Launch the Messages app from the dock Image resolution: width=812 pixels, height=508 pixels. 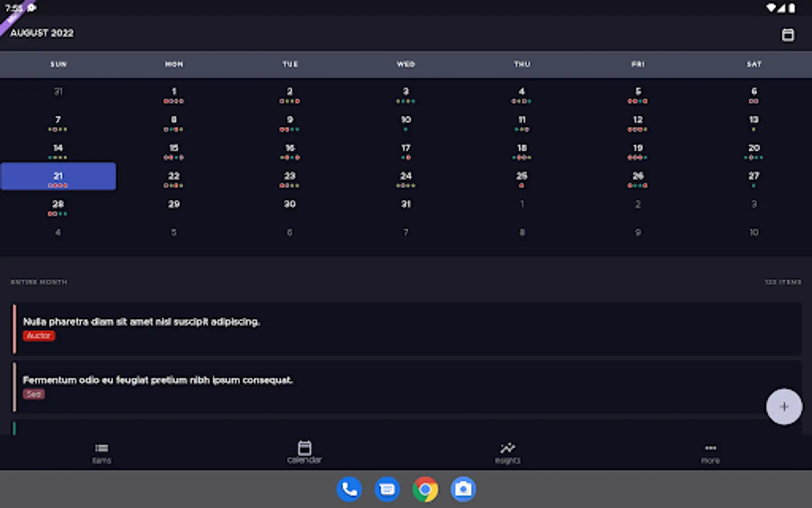pos(387,489)
